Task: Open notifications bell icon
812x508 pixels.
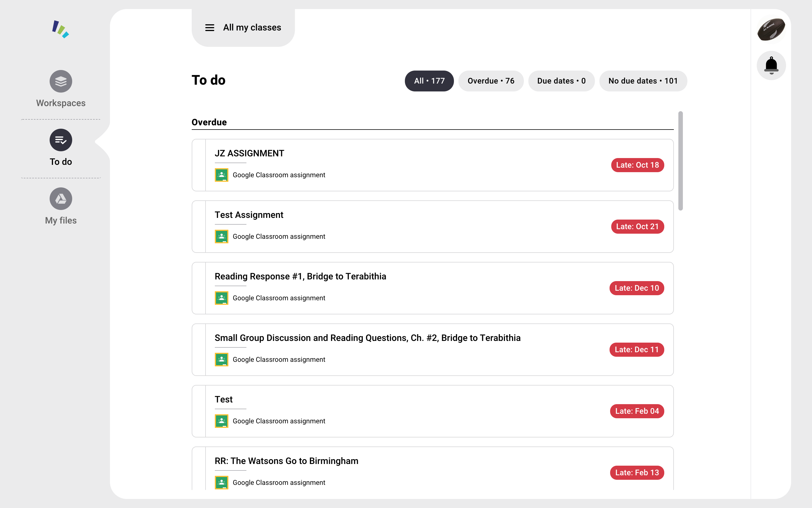Action: 771,65
